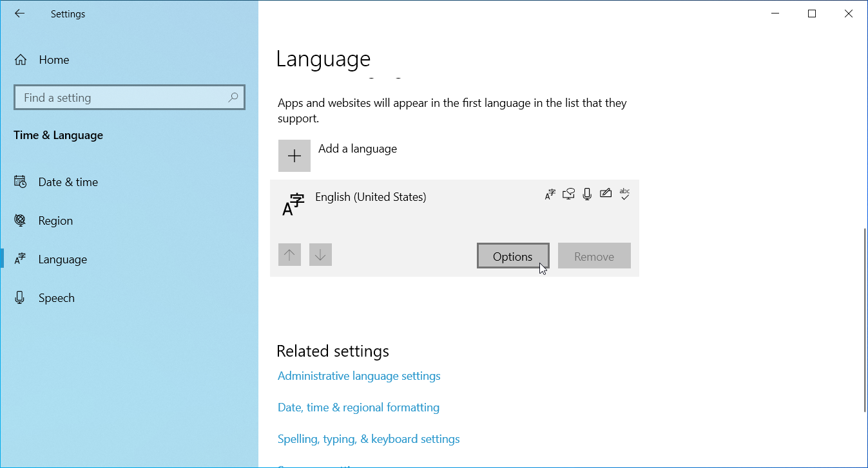Screen dimensions: 868x468
Task: Move English language down with arrow
Action: tap(320, 256)
